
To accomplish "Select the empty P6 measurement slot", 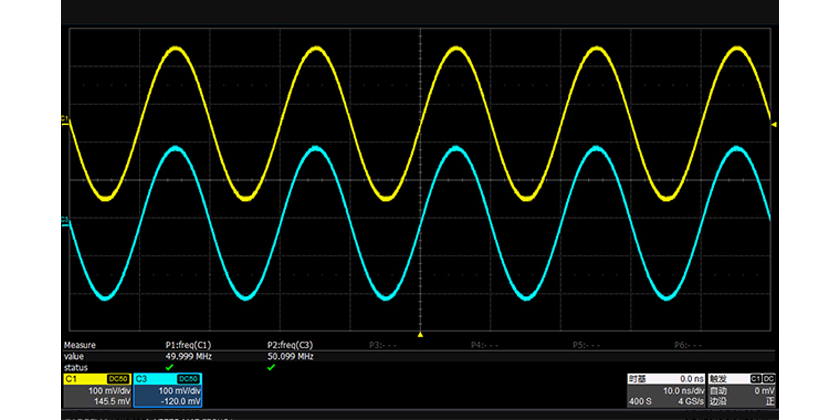I will point(688,344).
